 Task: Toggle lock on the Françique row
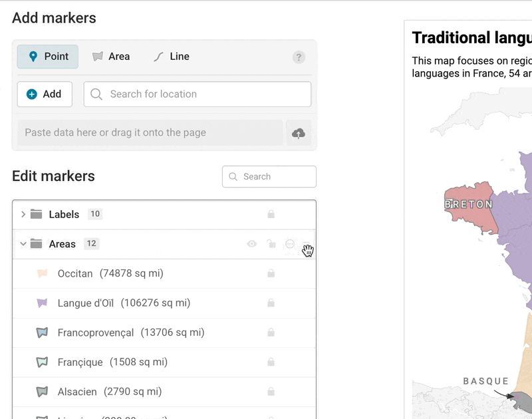(x=271, y=362)
